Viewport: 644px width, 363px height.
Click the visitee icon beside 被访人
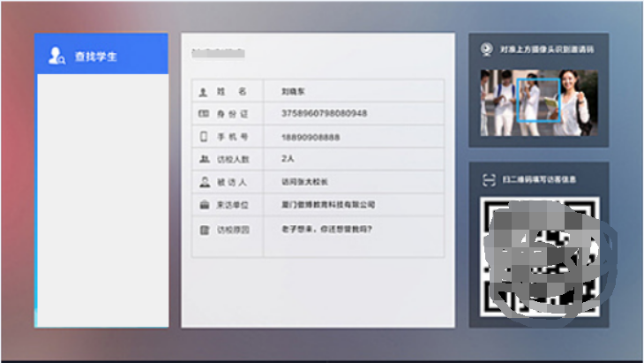point(204,182)
